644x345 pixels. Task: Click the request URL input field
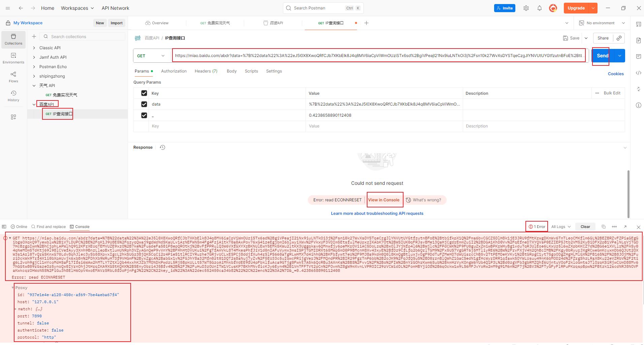click(x=378, y=56)
